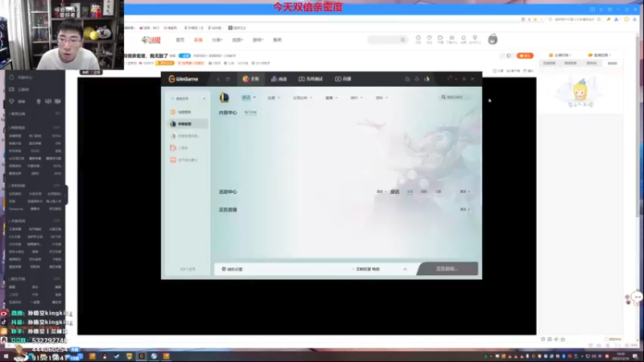
Task: Open the yellow shield taskbar icon
Action: tap(130, 356)
